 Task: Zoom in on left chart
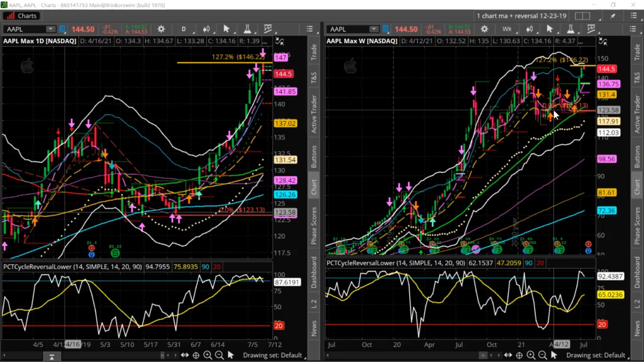point(208,355)
